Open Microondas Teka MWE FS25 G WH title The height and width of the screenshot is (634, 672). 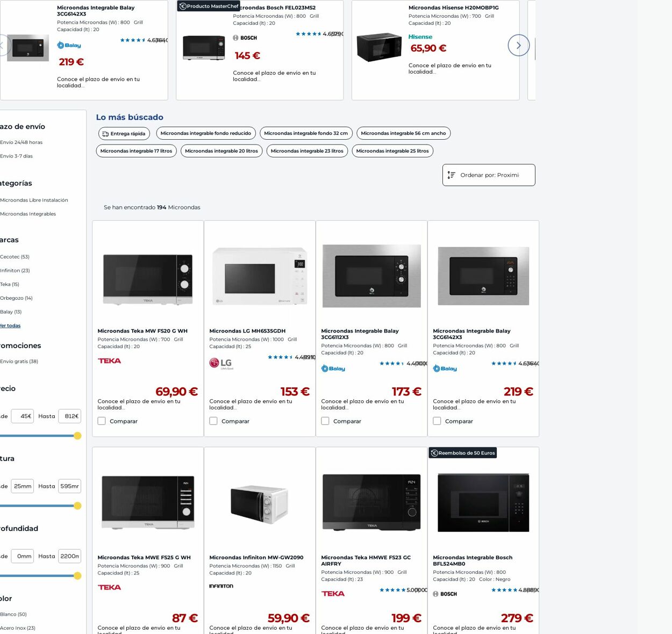click(x=144, y=558)
